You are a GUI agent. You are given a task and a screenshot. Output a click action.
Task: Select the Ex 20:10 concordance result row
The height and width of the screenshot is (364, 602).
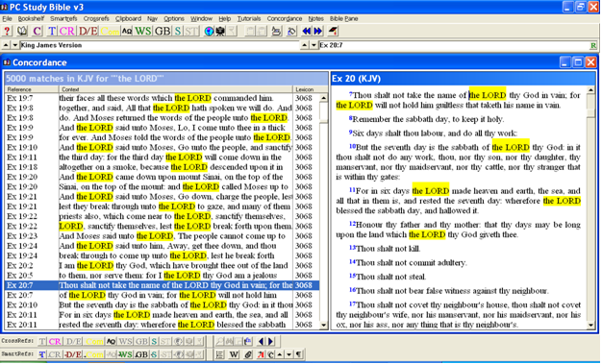(x=162, y=304)
